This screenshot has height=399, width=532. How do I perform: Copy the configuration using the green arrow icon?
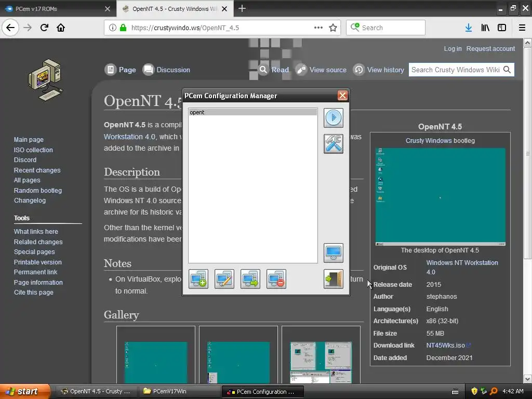250,279
